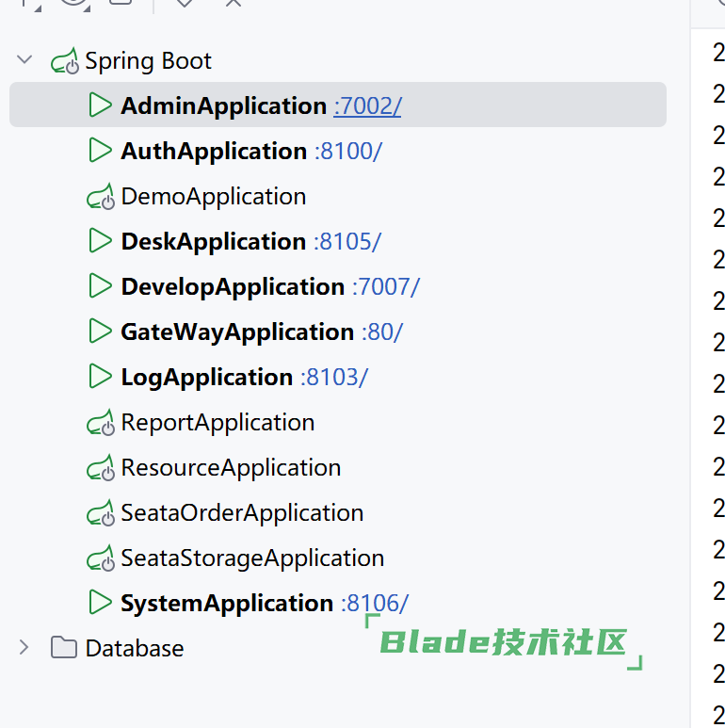Collapse the Spring Boot tree node

point(24,60)
